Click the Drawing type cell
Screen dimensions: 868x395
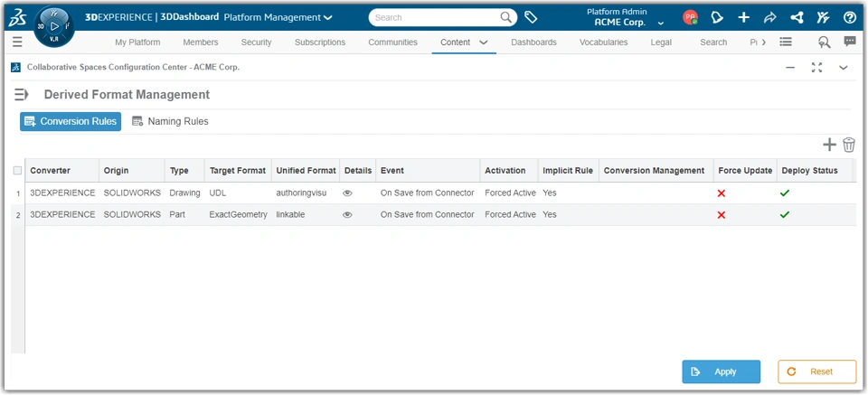pyautogui.click(x=184, y=193)
